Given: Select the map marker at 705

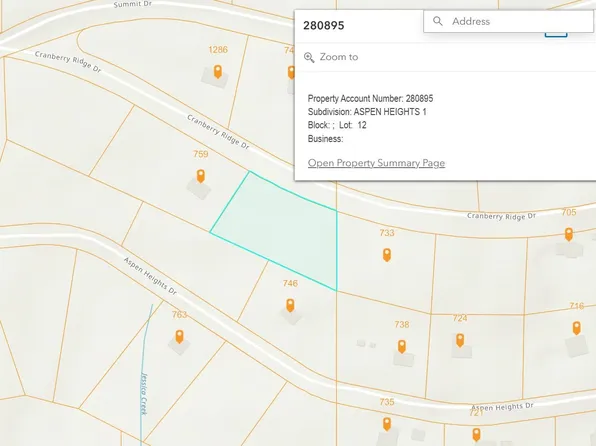Looking at the screenshot, I should [569, 234].
